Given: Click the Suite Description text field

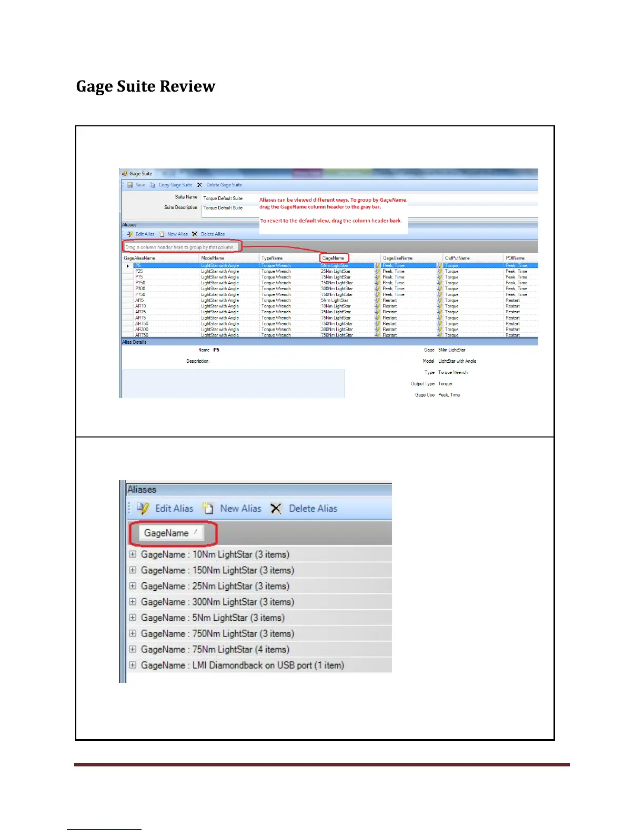Looking at the screenshot, I should click(x=370, y=211).
